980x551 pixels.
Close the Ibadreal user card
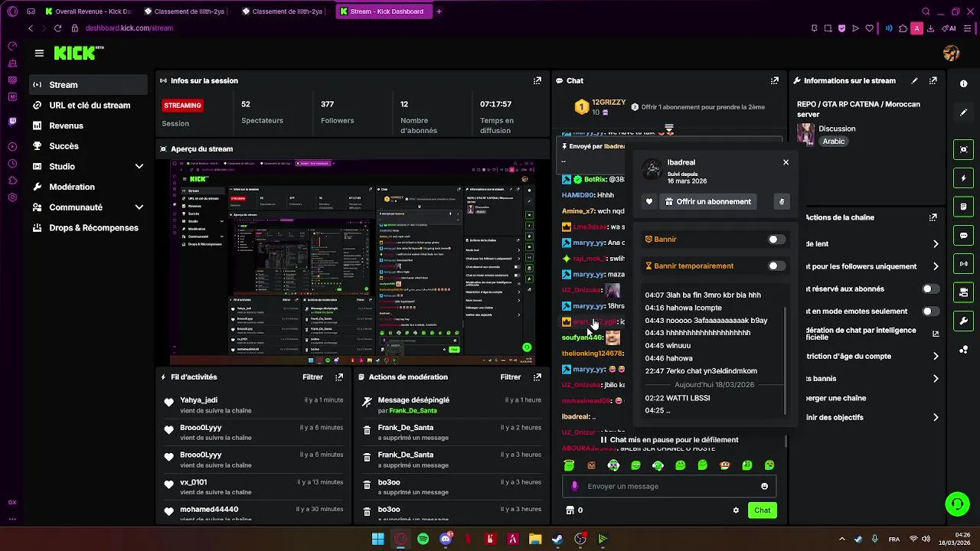pos(786,162)
